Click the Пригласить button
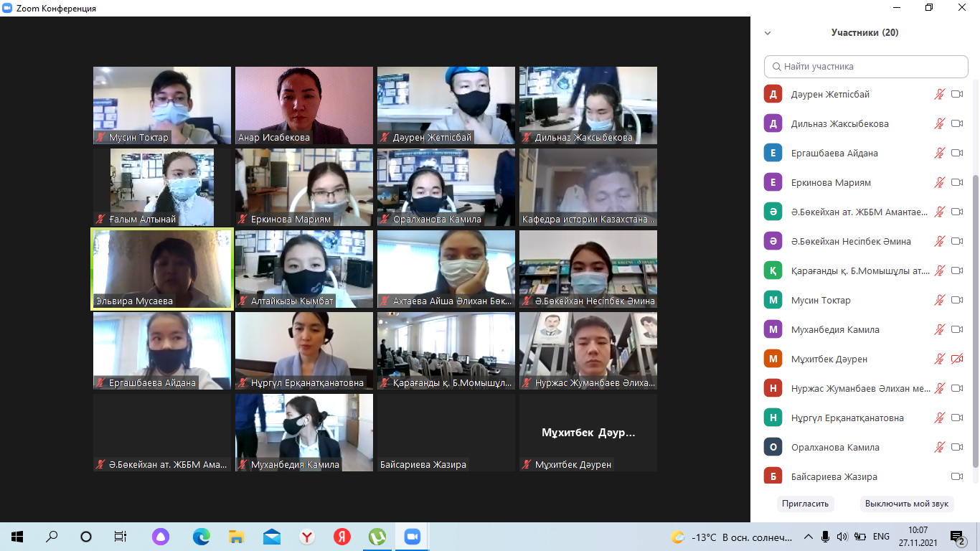 click(x=806, y=504)
